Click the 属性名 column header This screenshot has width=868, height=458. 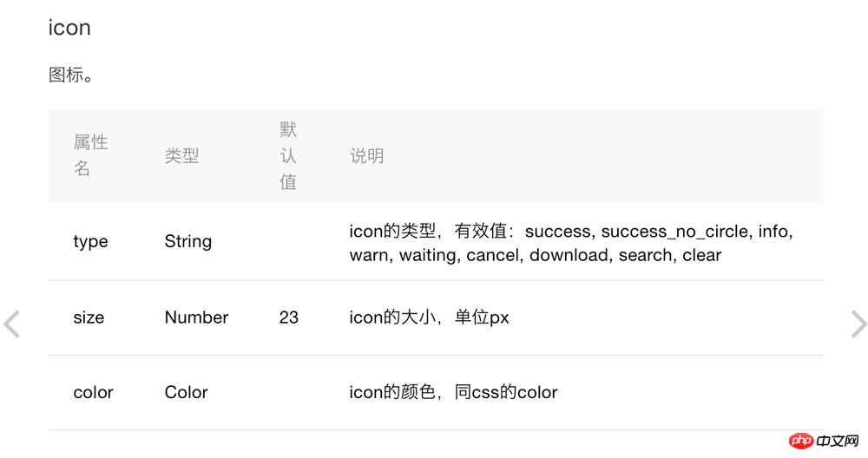[x=89, y=155]
